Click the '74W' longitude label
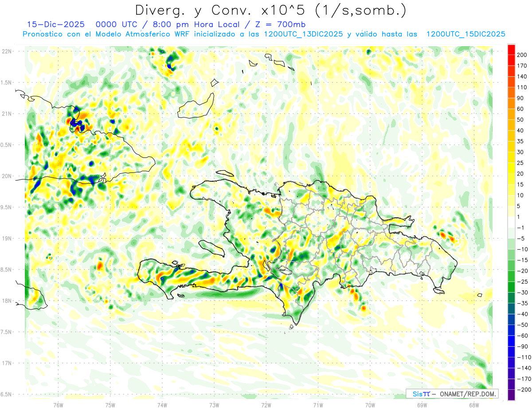The height and width of the screenshot is (411, 532). pos(162,404)
